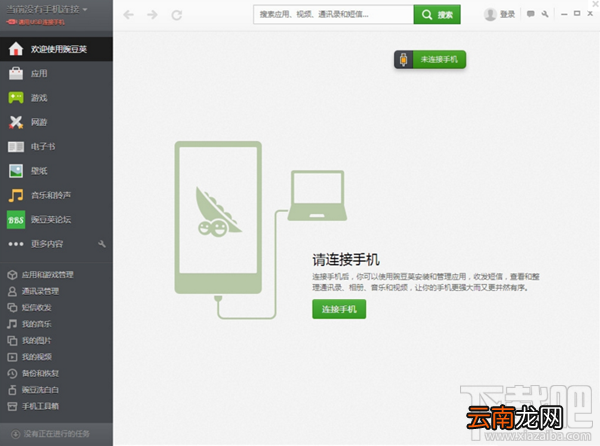Click the 备份和恢复 clock icon
Screen dimensions: 600x446
pos(12,373)
